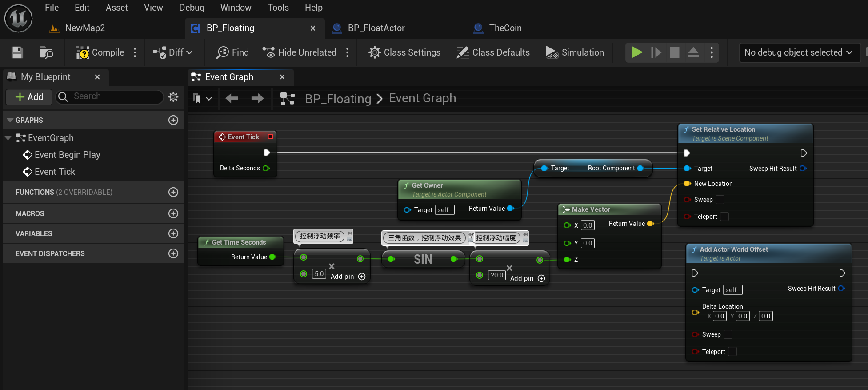Collapse the GRAPHS section
This screenshot has width=868, height=390.
[x=10, y=120]
